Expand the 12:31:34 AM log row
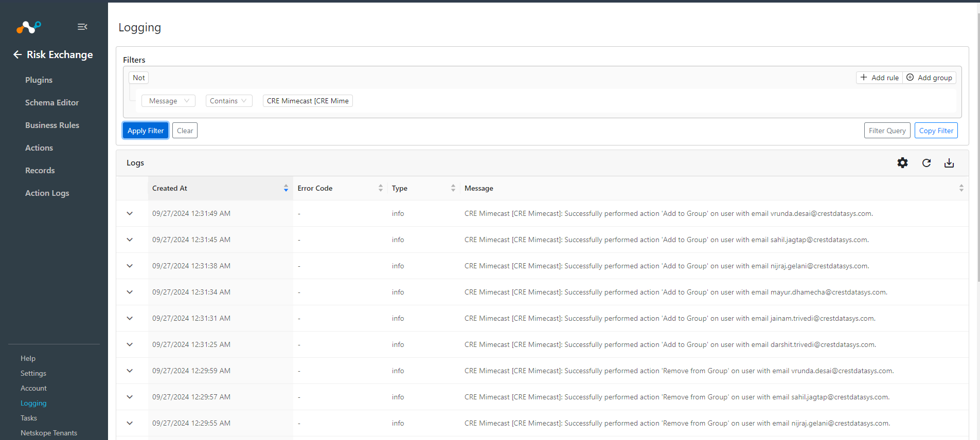 click(130, 292)
